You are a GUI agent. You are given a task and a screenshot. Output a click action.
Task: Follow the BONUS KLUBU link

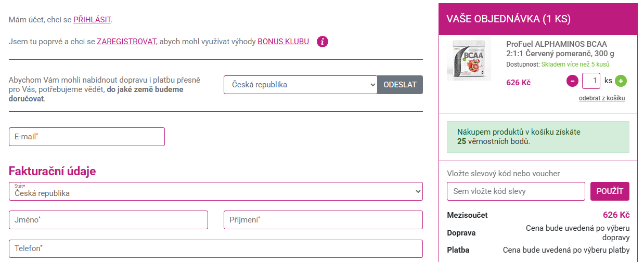(x=283, y=42)
